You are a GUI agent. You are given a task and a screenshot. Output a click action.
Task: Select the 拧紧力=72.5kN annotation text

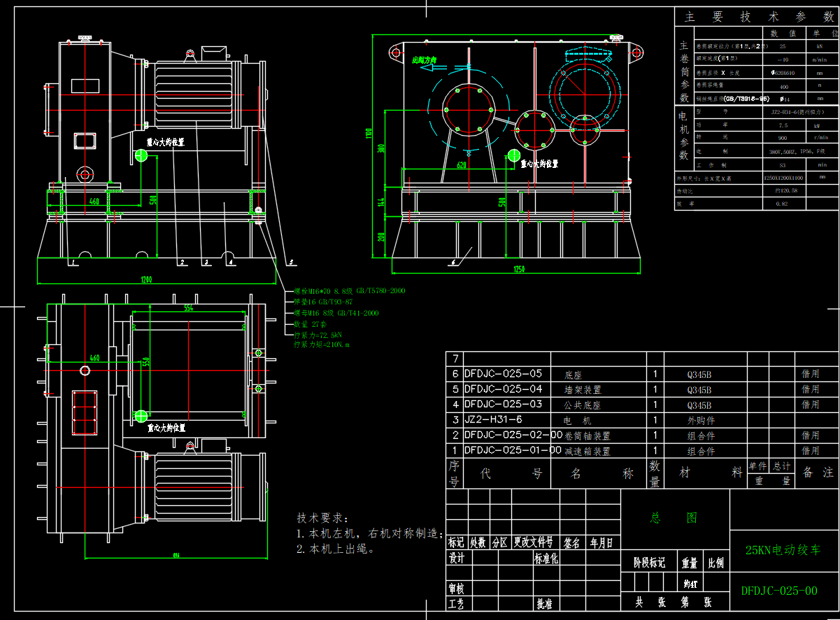coord(318,335)
